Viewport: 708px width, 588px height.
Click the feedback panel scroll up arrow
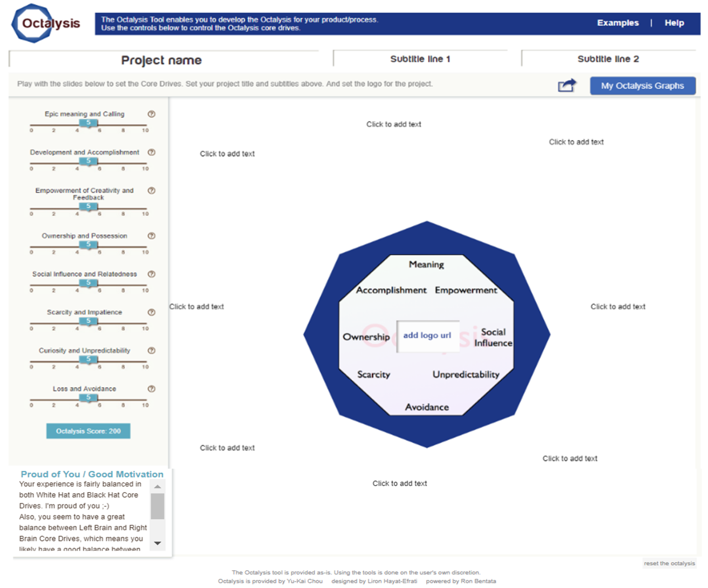pos(158,487)
